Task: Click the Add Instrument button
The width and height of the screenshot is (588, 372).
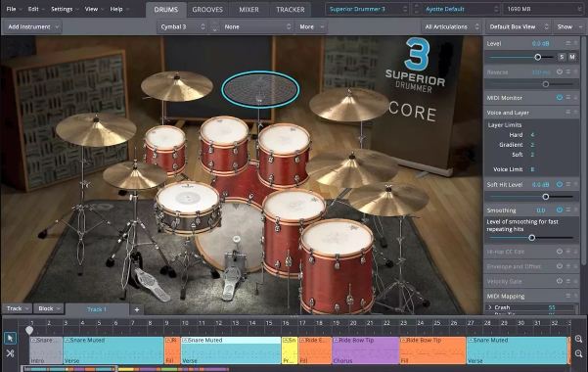Action: click(33, 26)
